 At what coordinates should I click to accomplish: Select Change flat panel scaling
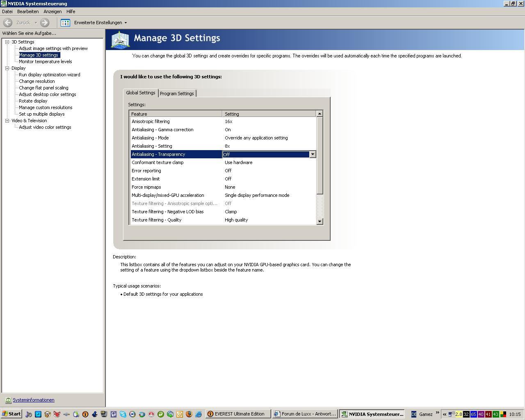[x=43, y=88]
